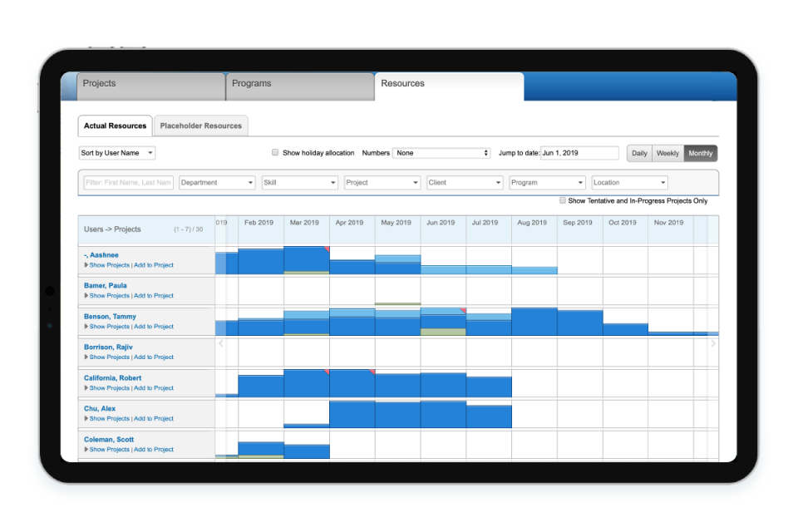Enable the Show holiday allocation checkbox
The image size is (798, 532).
(275, 153)
